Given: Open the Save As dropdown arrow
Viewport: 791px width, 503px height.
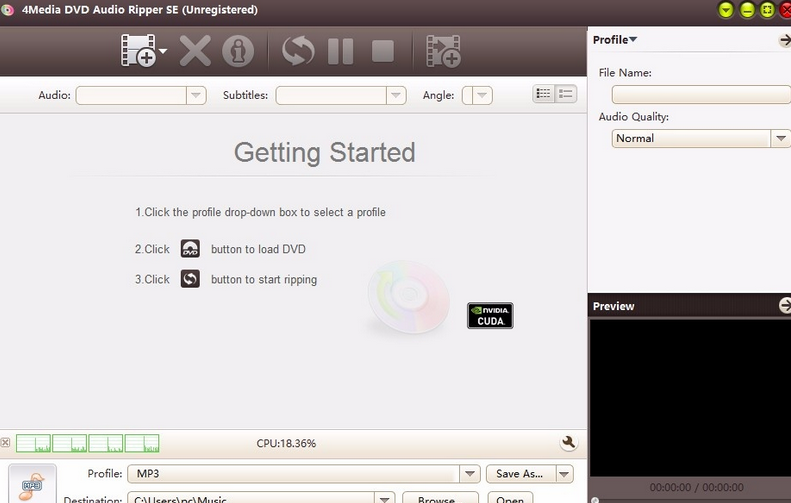Looking at the screenshot, I should coord(564,474).
